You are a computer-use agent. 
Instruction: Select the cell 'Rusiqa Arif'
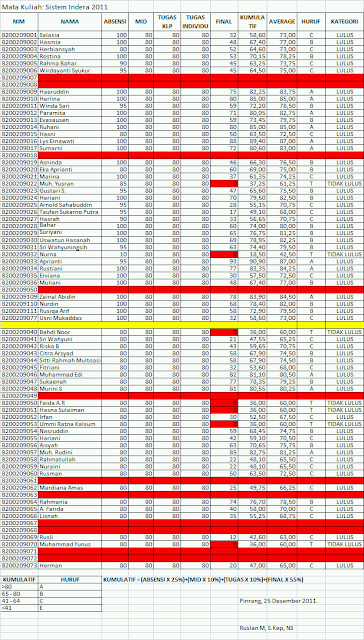[70, 311]
